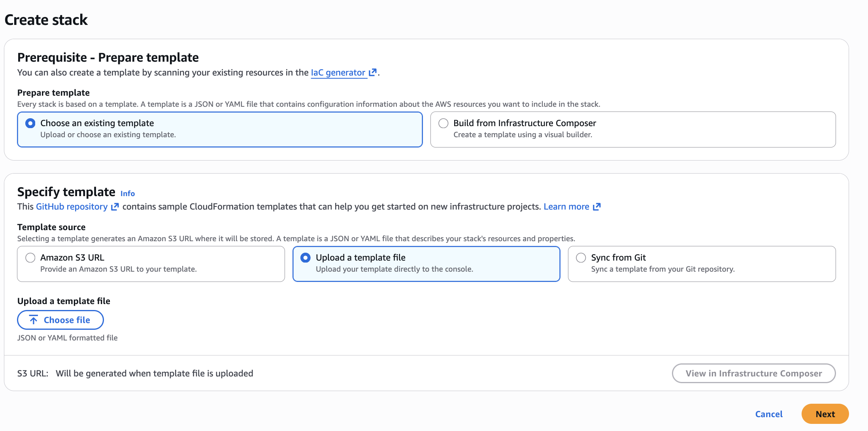
Task: Click the Choose file upload button
Action: coord(60,320)
